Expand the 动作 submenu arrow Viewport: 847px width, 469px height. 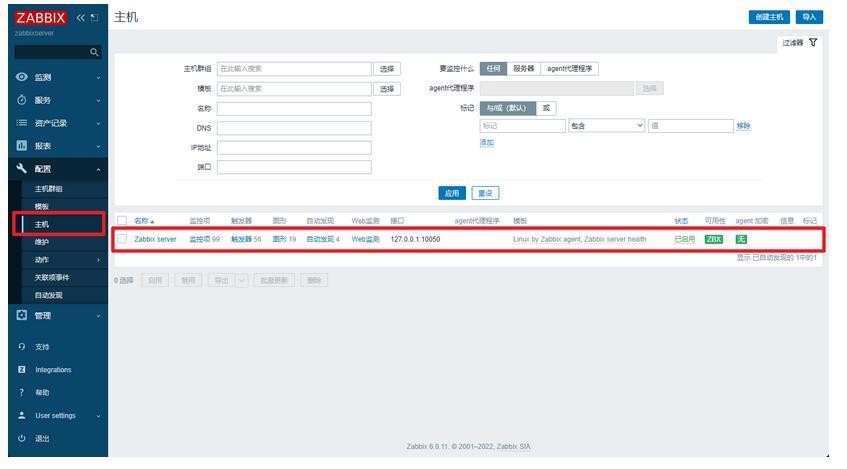[x=98, y=260]
